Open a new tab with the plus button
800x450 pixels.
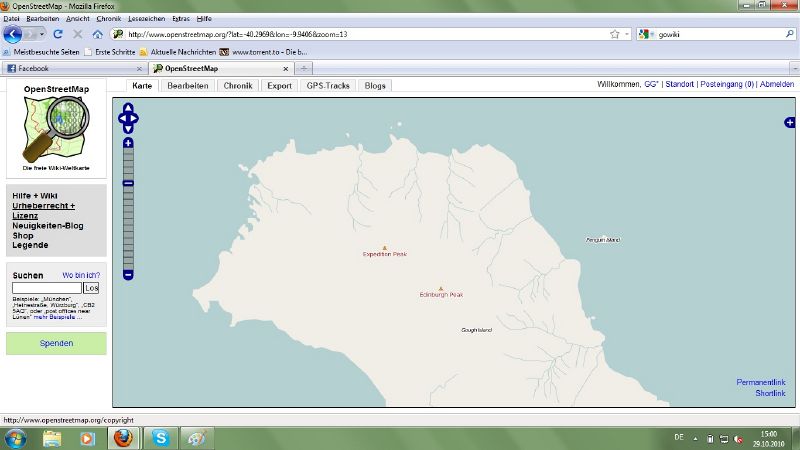point(304,68)
